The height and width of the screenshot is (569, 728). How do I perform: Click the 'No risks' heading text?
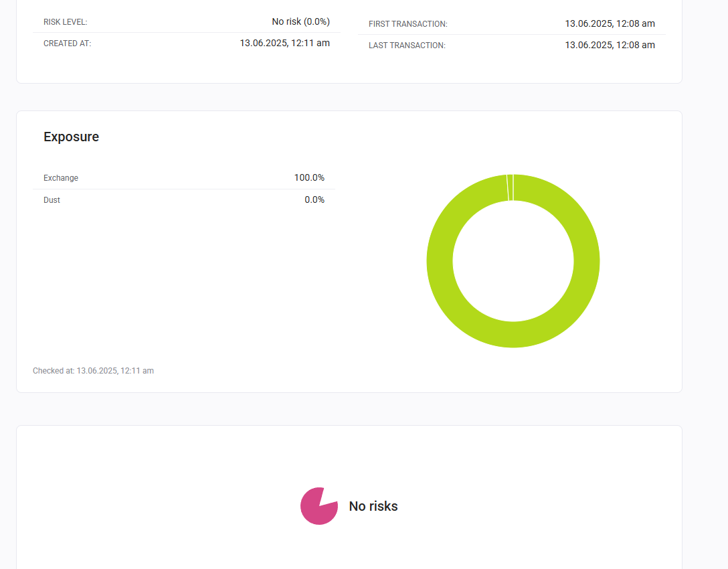(x=373, y=506)
